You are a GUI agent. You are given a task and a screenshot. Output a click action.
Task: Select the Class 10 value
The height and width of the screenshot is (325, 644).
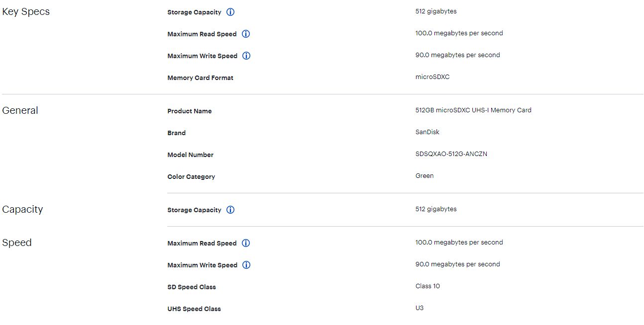pos(428,286)
